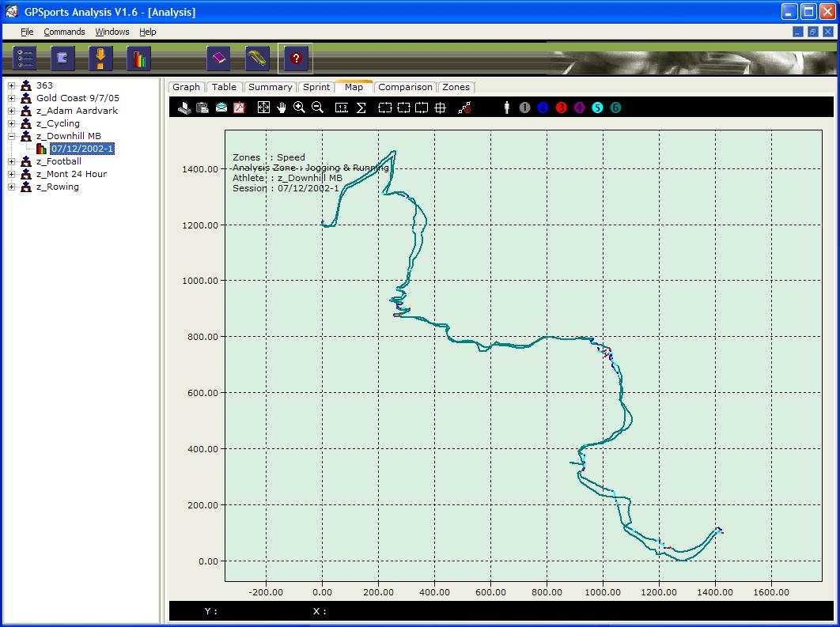
Task: Click the colored bar chart toolbar button
Action: coord(138,59)
